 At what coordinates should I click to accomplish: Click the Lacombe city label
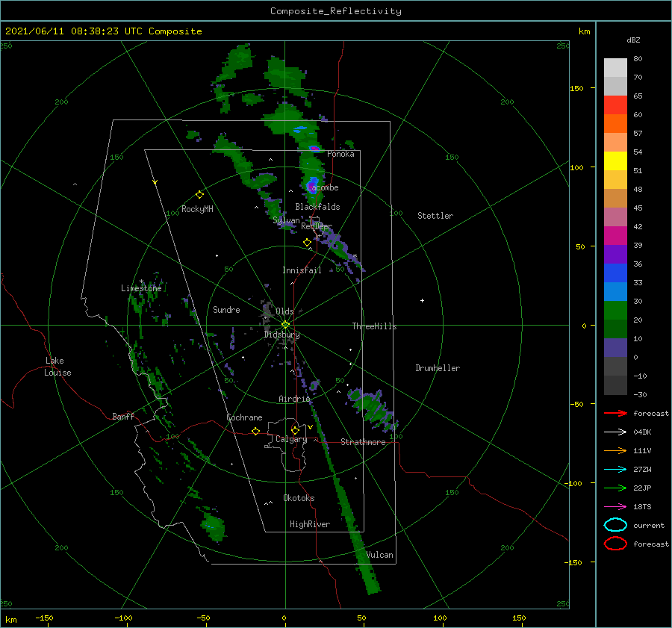point(323,187)
